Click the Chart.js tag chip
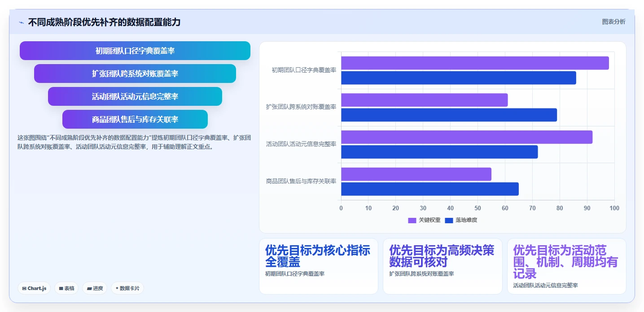 [34, 288]
